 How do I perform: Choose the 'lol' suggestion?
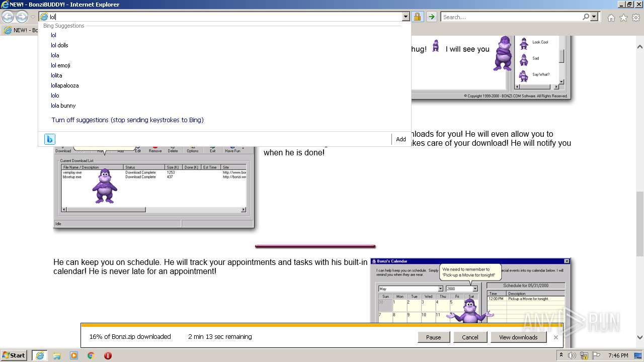click(54, 35)
